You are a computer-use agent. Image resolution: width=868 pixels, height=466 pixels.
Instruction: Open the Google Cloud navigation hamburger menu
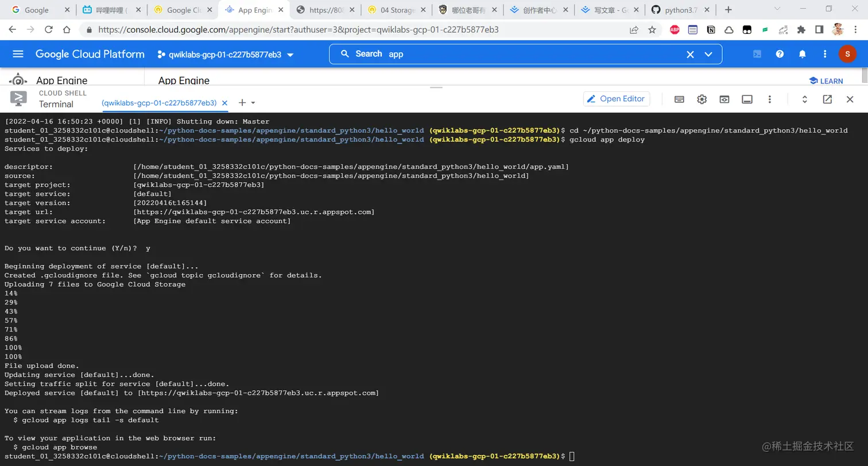[18, 54]
